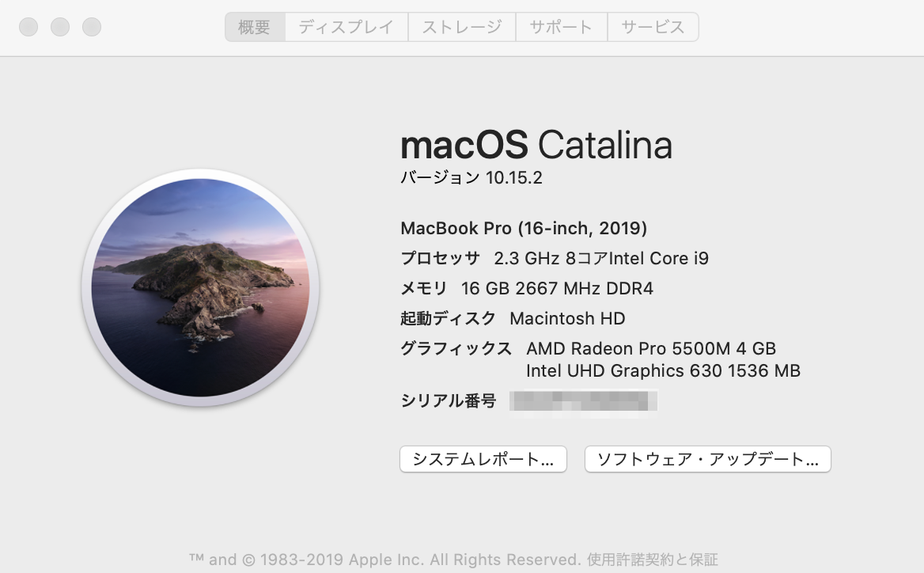Image resolution: width=924 pixels, height=573 pixels.
Task: Click the 2.3 GHz 8コアIntel Core i9 value
Action: pyautogui.click(x=601, y=258)
